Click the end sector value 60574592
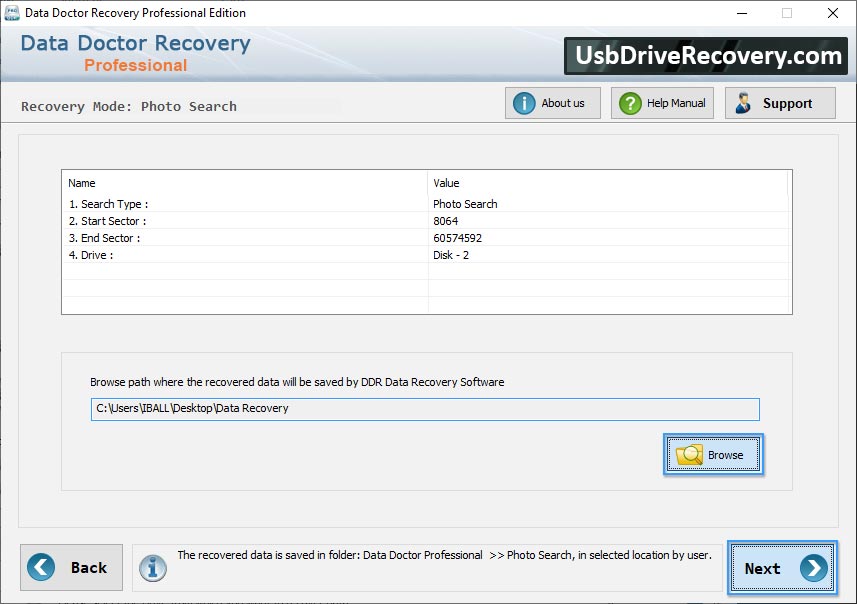 tap(457, 238)
